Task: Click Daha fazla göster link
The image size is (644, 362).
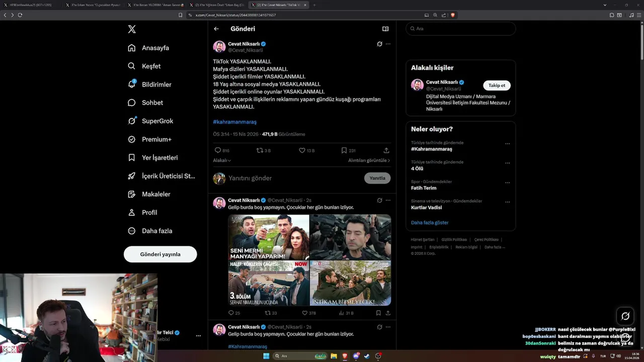Action: tap(430, 222)
